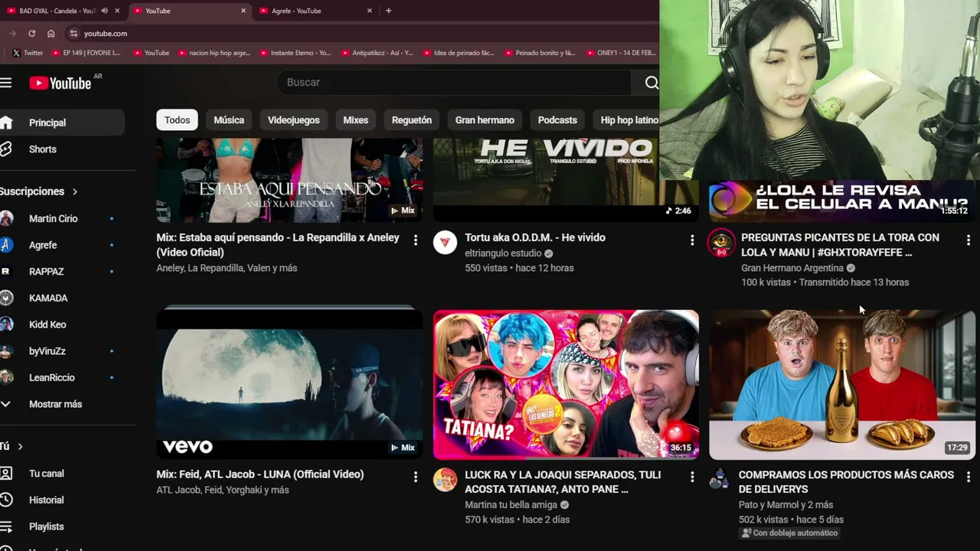This screenshot has height=551, width=980.
Task: Open the Twitter bookmark
Action: pyautogui.click(x=28, y=53)
